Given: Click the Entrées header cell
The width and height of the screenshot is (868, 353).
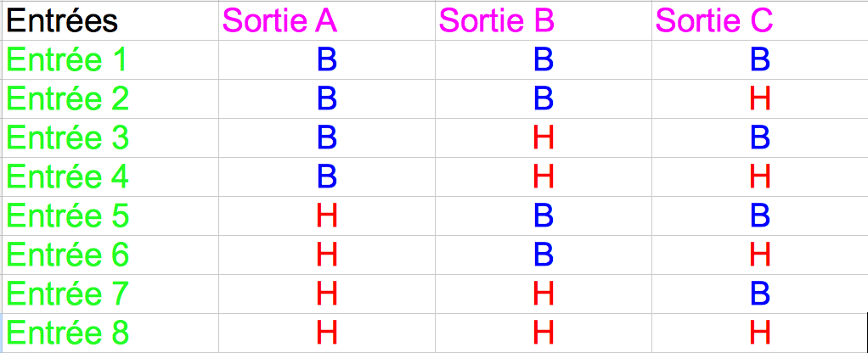Looking at the screenshot, I should click(x=62, y=21).
